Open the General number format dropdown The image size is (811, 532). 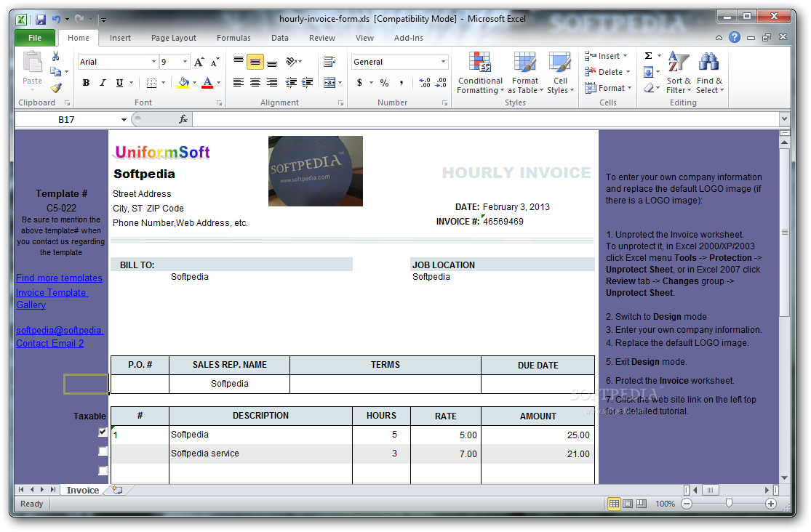pos(443,62)
